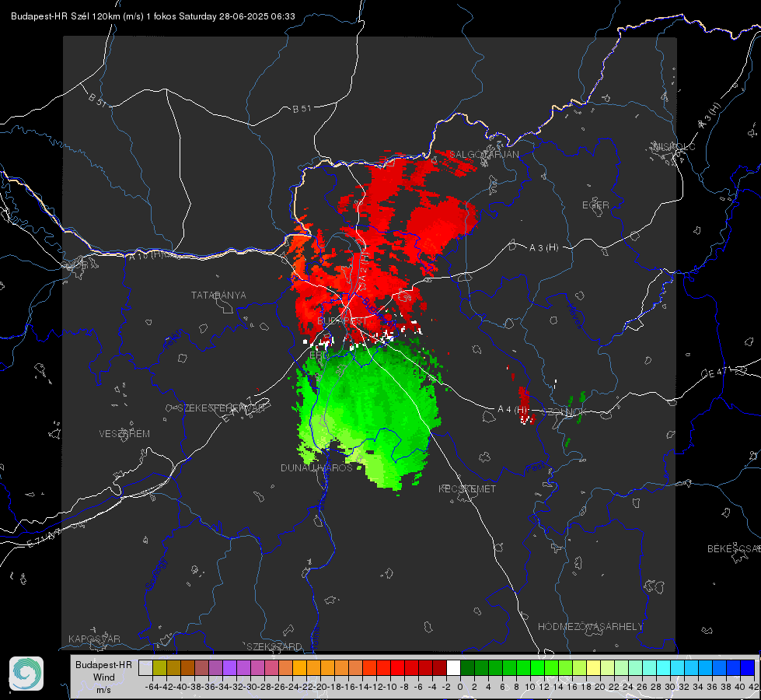Click the SALGÓTARJÁN city label

coord(484,155)
